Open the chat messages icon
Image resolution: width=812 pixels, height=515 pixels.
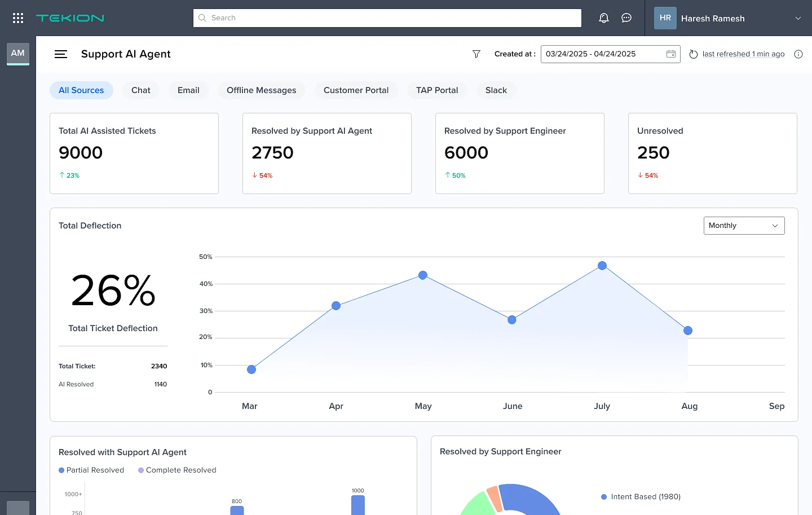(x=626, y=18)
